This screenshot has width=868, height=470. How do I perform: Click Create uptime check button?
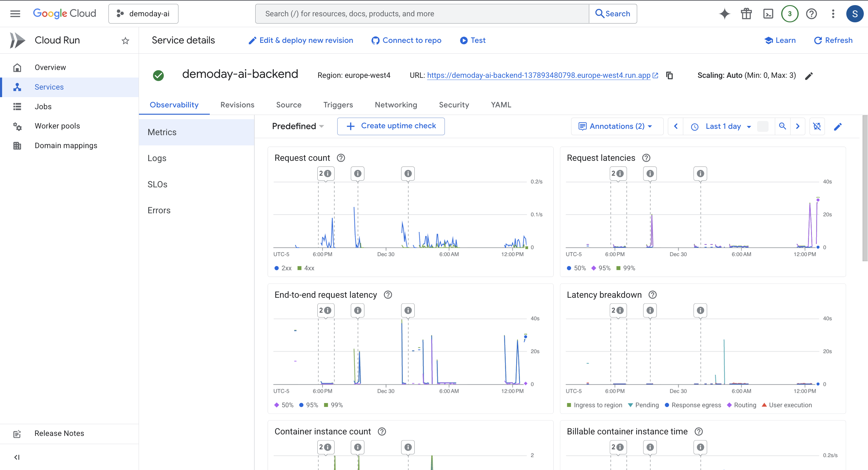click(391, 126)
